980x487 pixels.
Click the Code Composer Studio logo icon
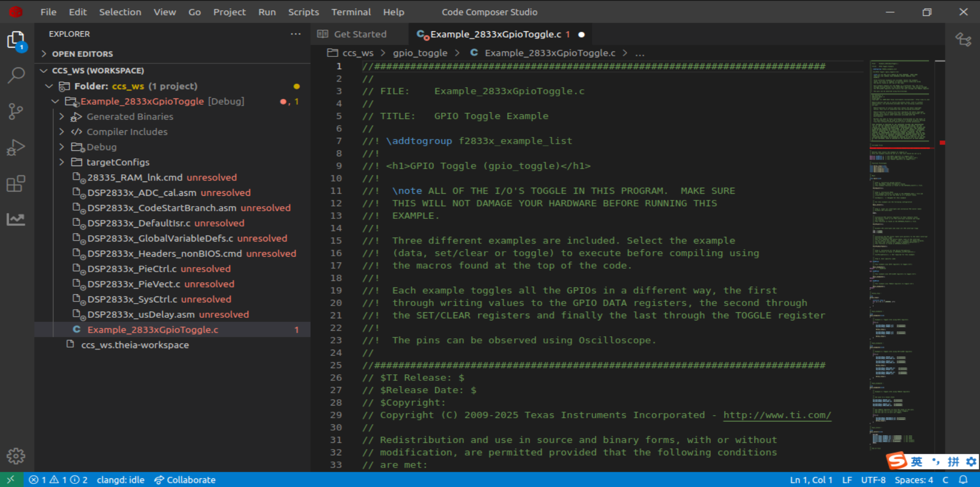(16, 12)
